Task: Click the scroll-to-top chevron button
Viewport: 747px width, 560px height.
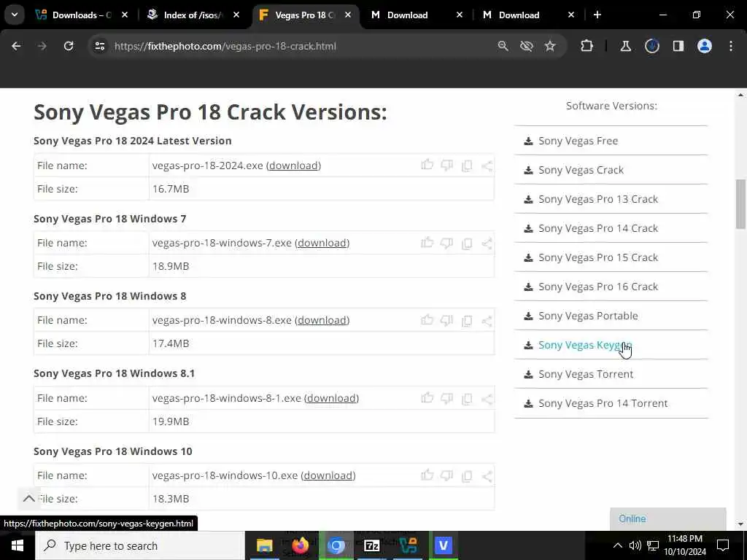Action: (29, 499)
